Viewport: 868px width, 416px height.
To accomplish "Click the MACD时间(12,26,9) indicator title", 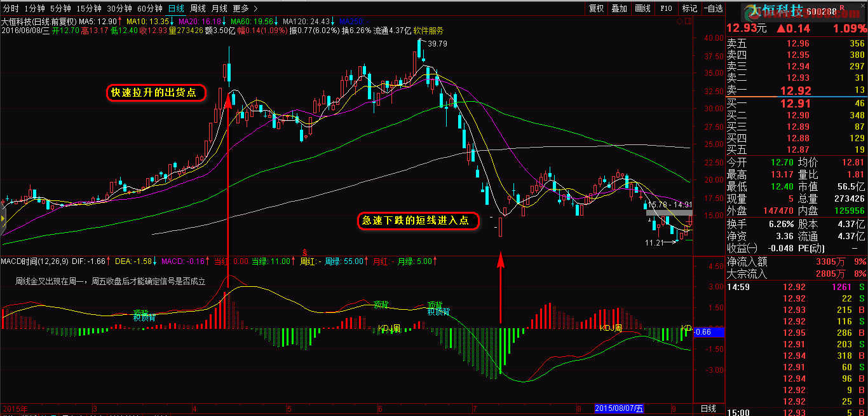I will (34, 261).
